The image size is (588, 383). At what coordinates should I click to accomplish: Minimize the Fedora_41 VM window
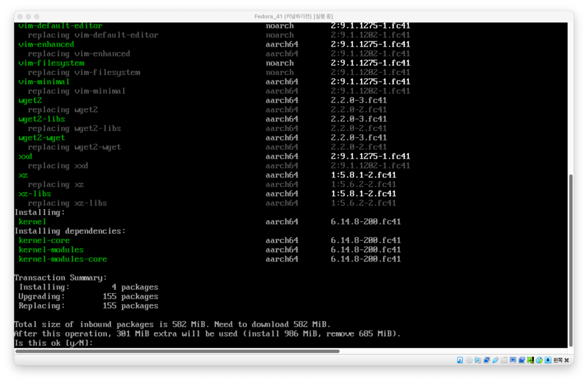pyautogui.click(x=28, y=17)
